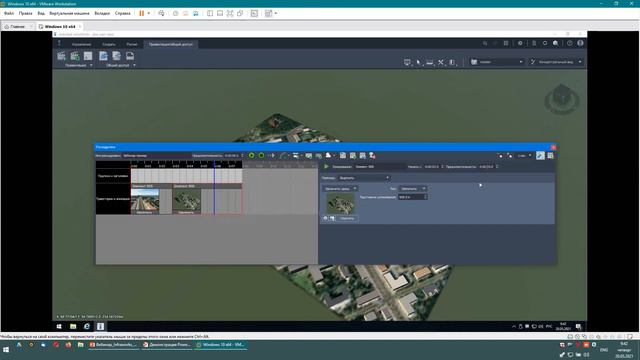Click the animation element name field
640x360 pixels.
(x=380, y=167)
